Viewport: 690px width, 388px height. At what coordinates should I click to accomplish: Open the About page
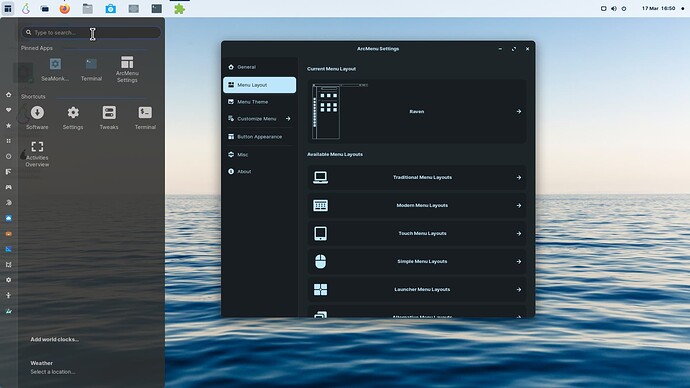pos(260,172)
